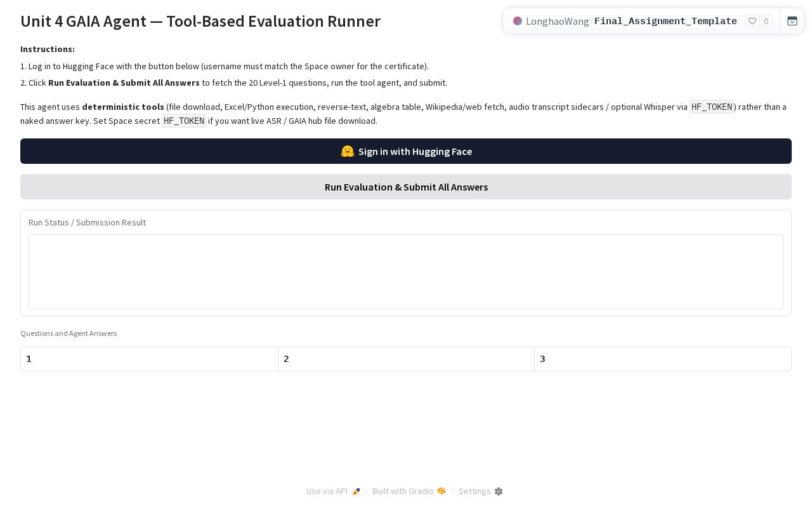Screen dimensions: 812x508
Task: Click the Run Status / Submission Result textbox
Action: pos(406,272)
